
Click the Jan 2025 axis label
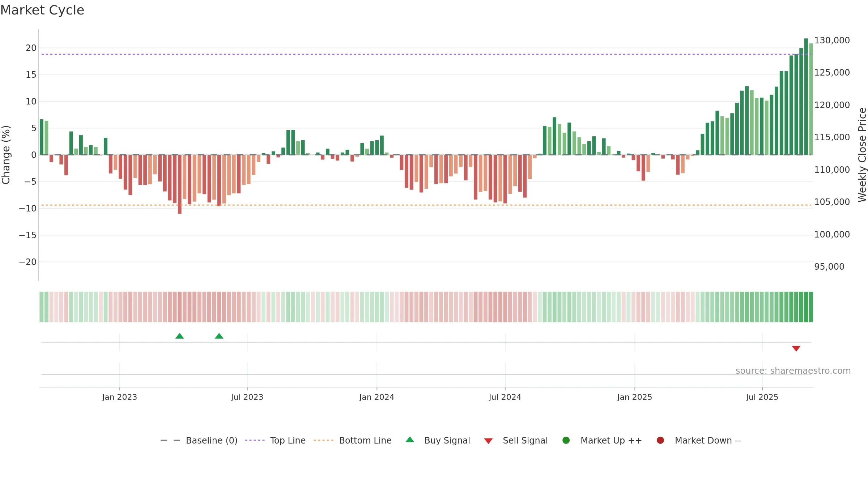pyautogui.click(x=635, y=397)
